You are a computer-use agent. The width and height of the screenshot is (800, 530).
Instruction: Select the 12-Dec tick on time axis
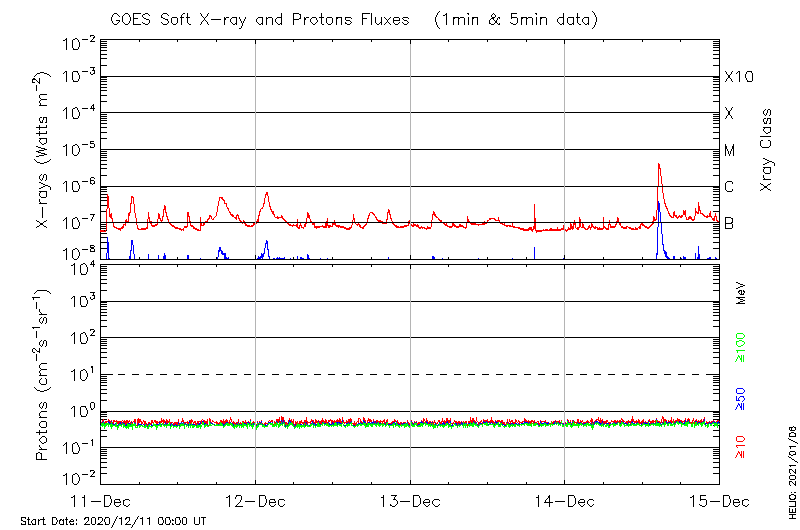256,499
